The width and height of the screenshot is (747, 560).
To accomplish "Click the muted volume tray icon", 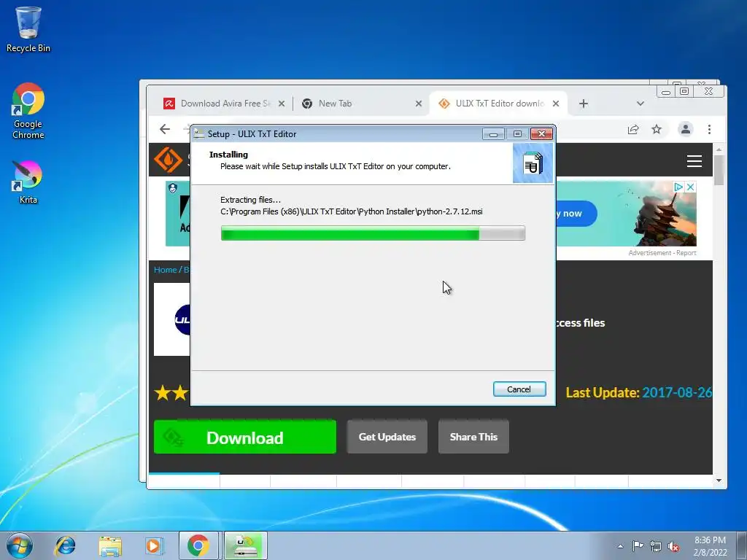I will (673, 546).
